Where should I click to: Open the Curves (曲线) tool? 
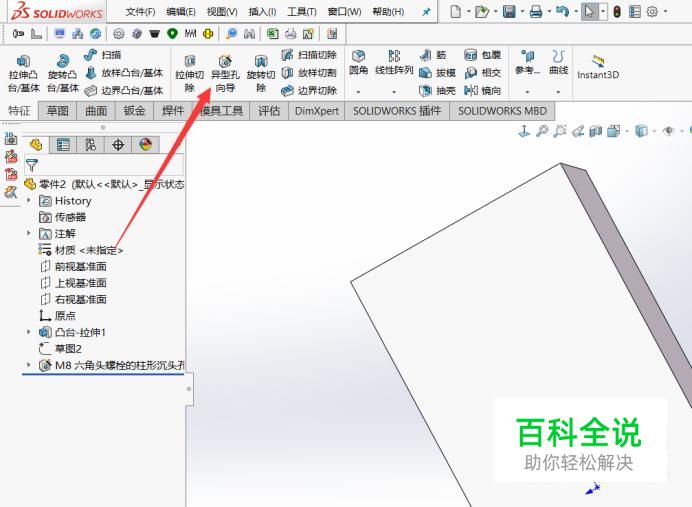click(x=558, y=62)
